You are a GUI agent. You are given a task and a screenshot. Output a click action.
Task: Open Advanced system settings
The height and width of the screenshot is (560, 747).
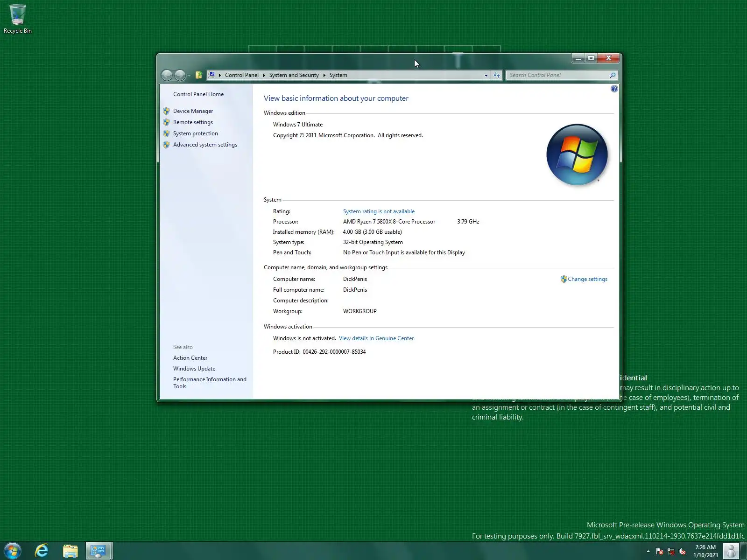pos(205,145)
